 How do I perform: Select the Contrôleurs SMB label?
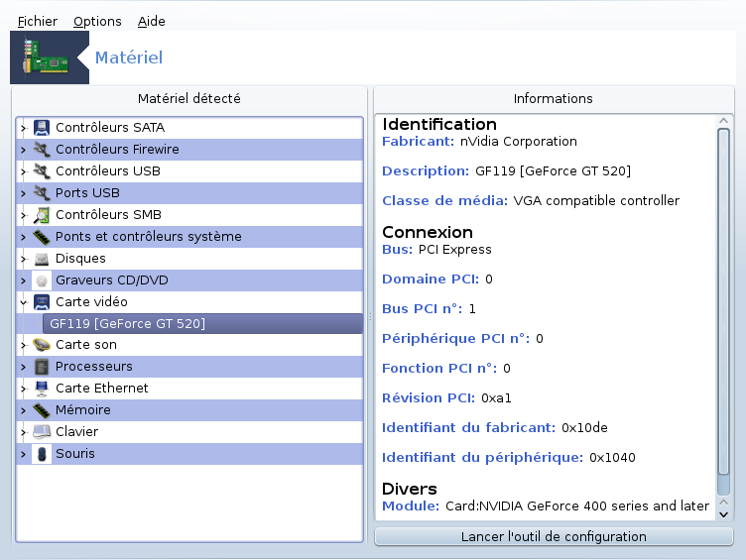click(108, 215)
